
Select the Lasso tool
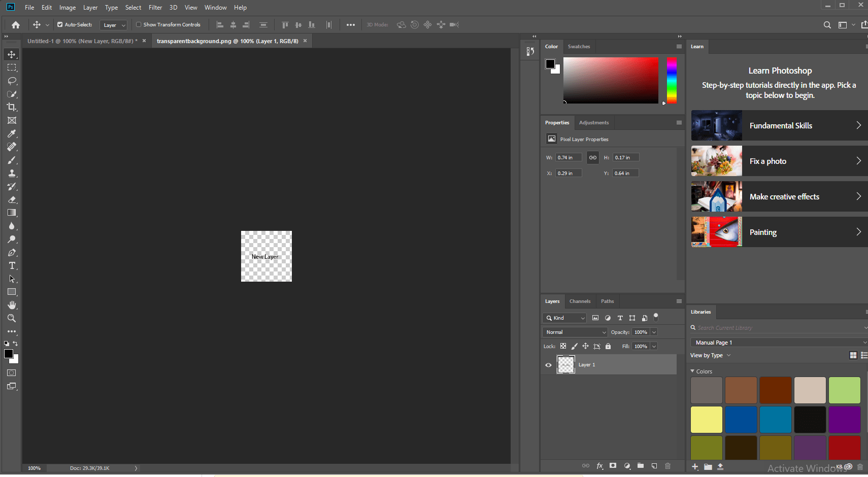point(12,81)
